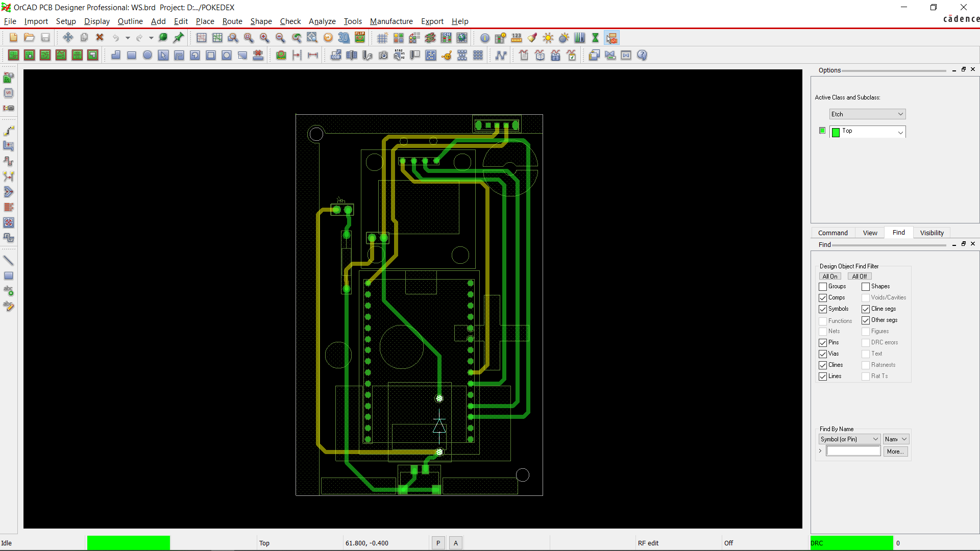The height and width of the screenshot is (551, 980).
Task: Close the Options panel
Action: pos(973,69)
